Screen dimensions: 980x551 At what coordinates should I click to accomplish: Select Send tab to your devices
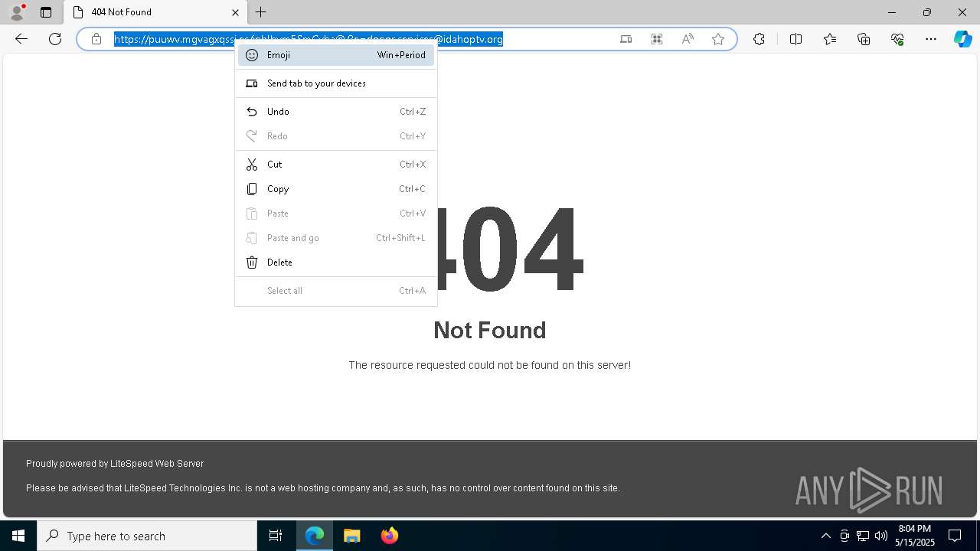tap(336, 83)
